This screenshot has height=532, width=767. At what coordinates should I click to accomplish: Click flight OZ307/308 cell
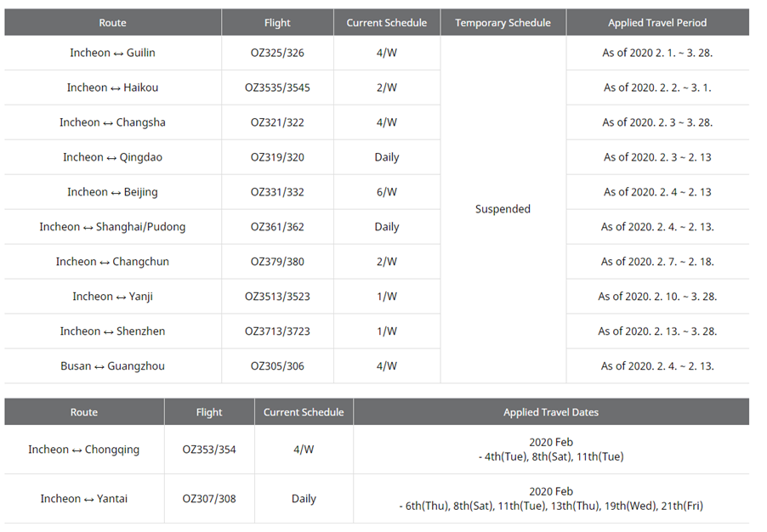pyautogui.click(x=209, y=499)
